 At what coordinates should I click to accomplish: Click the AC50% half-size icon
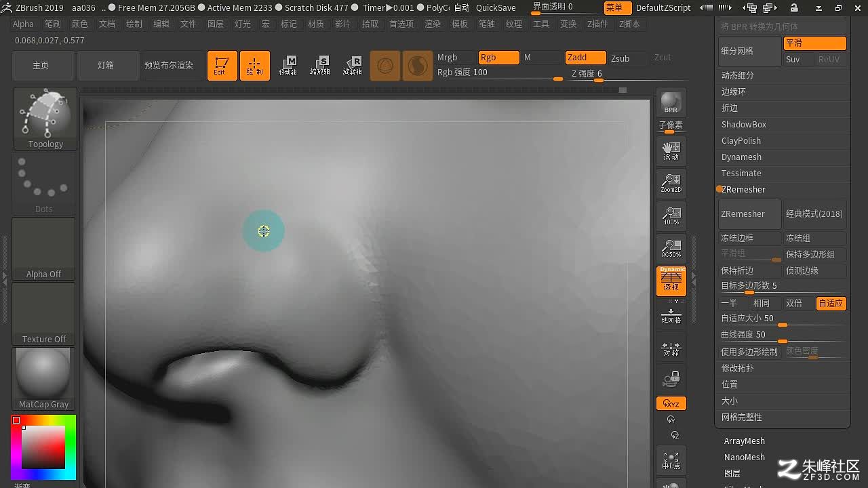[671, 248]
